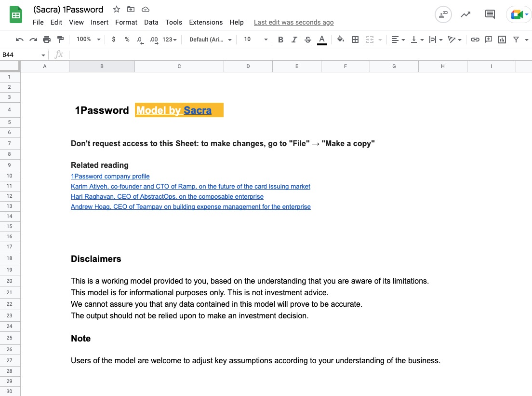Select row 18 header

click(10, 258)
